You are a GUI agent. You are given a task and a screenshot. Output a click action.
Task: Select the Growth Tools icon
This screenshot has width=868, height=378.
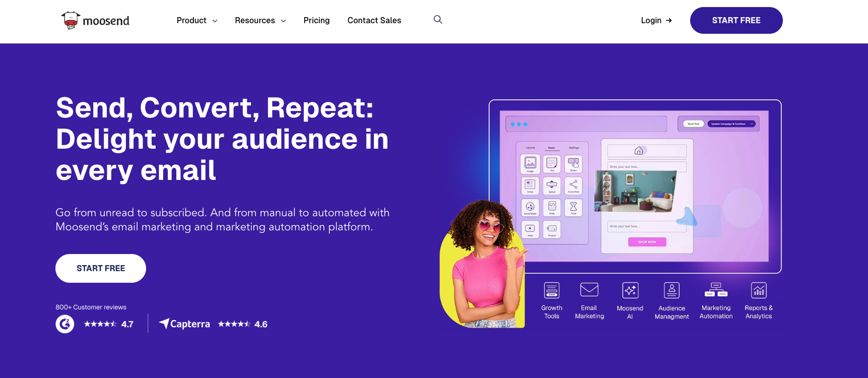tap(552, 290)
